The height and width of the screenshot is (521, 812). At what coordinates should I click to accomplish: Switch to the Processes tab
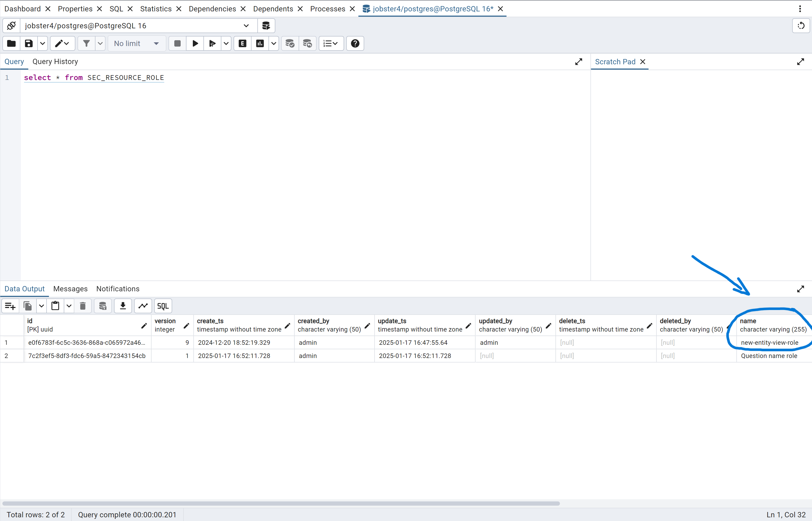click(x=328, y=9)
